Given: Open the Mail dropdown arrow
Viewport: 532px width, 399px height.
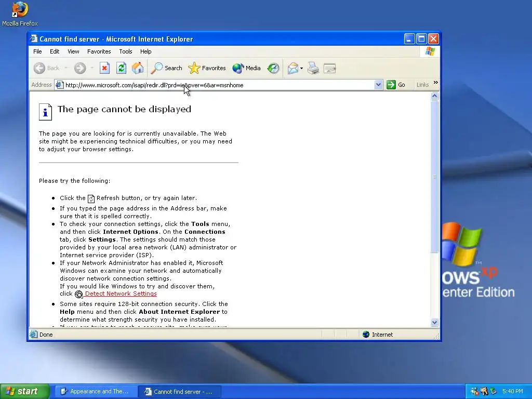Looking at the screenshot, I should [302, 68].
